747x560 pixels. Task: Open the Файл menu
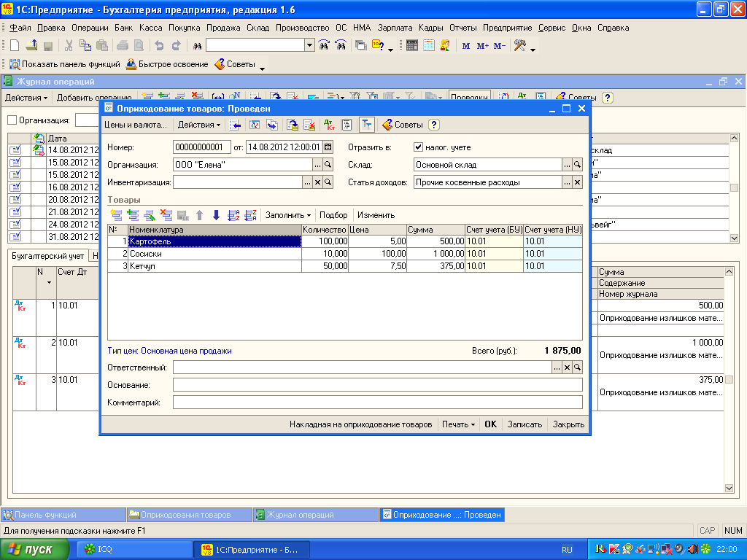tap(20, 28)
